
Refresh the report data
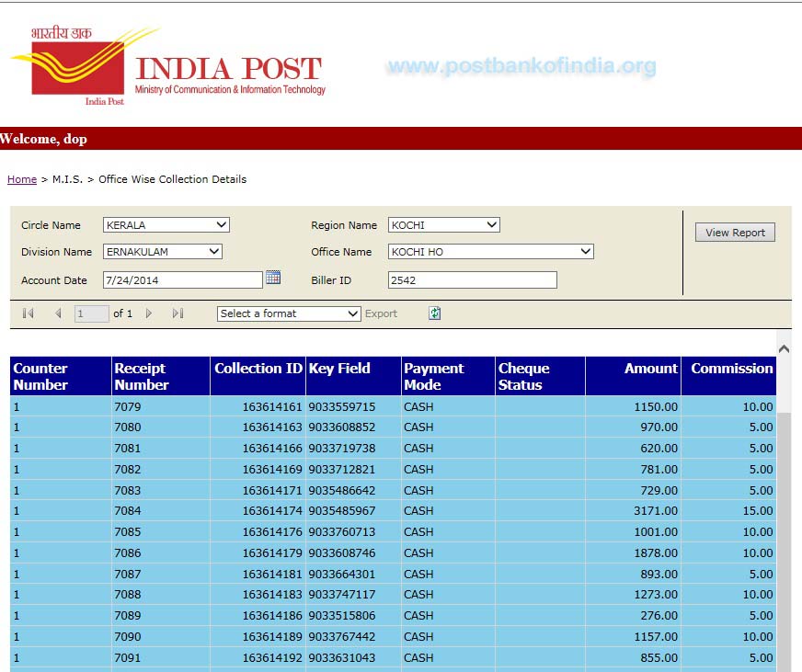coord(432,313)
